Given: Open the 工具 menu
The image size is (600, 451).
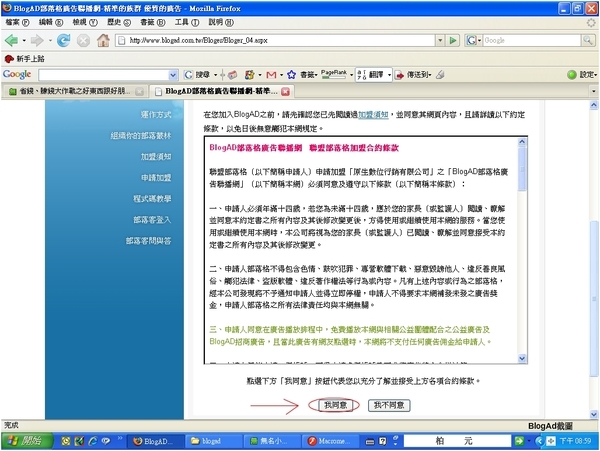Looking at the screenshot, I should tap(187, 22).
